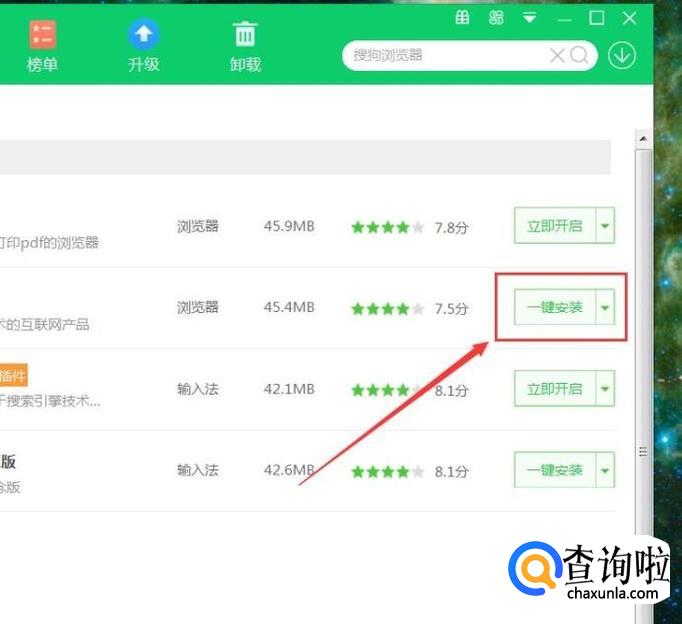Click the star rating in the 42.6MB row
Screen dimensions: 682x624
388,471
